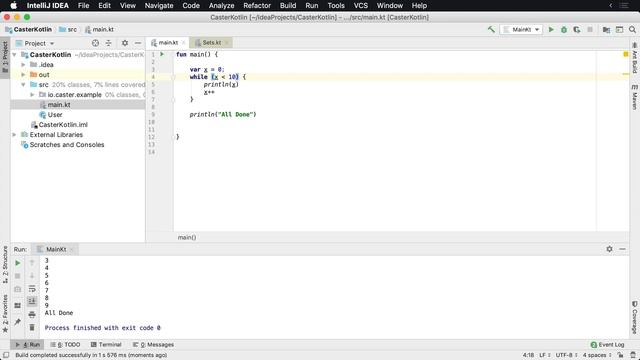Click the main() breadcrumb below editor
The image size is (640, 360).
click(x=187, y=237)
